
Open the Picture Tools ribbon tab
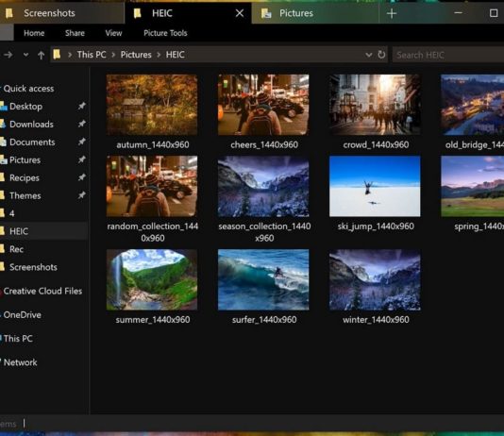165,33
